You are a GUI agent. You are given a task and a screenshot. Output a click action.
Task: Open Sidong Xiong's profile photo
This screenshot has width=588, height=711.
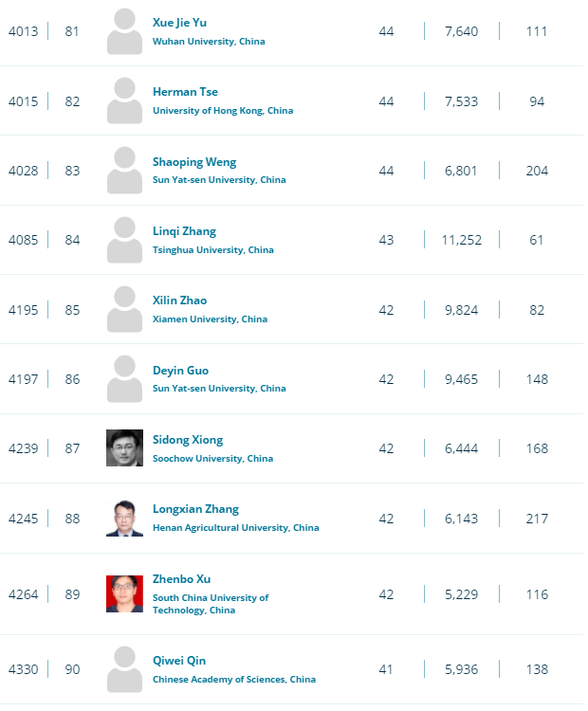tap(124, 448)
